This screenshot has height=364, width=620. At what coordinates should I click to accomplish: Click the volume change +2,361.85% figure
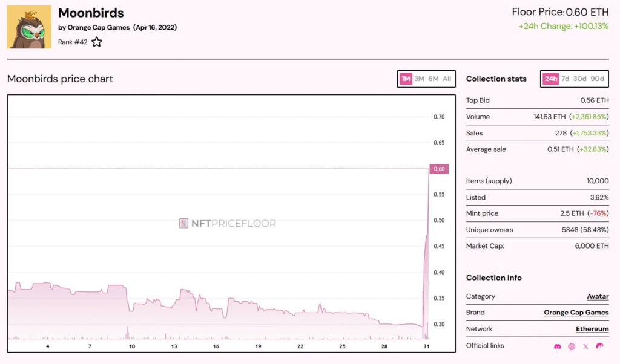pos(589,117)
